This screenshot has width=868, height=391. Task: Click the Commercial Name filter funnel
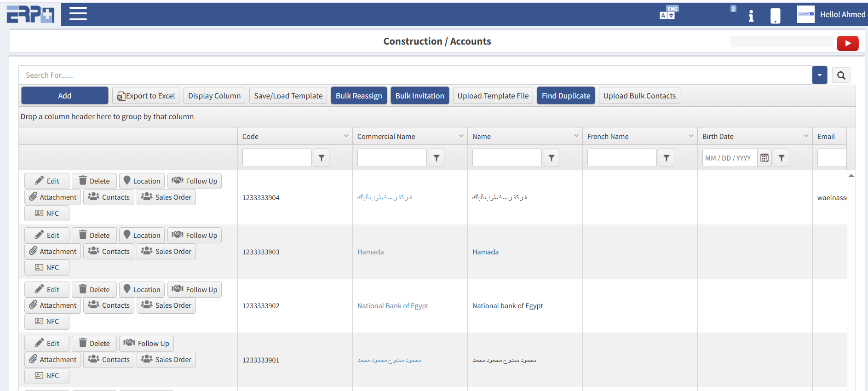point(437,158)
